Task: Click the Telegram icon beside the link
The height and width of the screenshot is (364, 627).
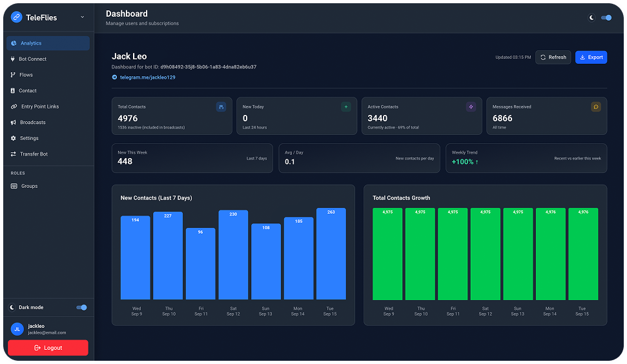Action: tap(114, 77)
